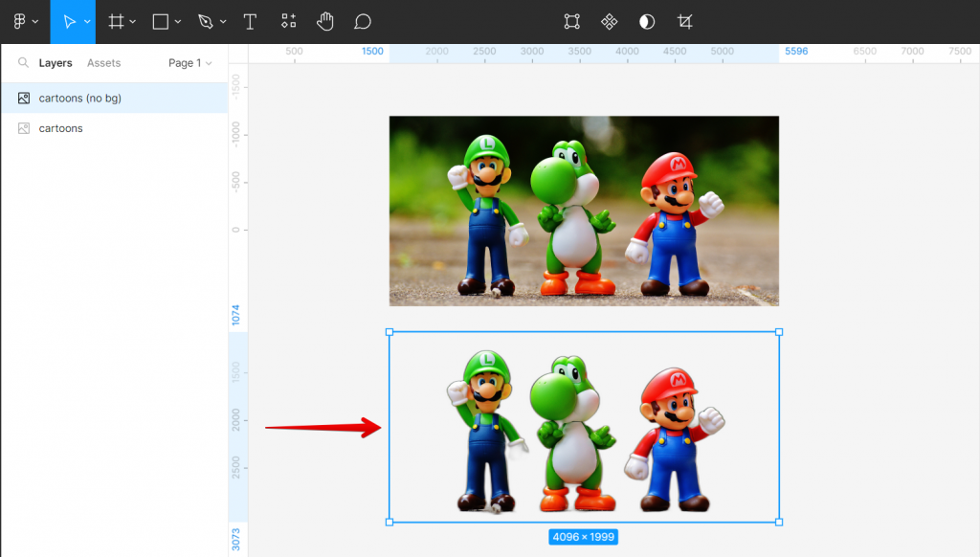Open the Page 1 dropdown
The height and width of the screenshot is (557, 980).
click(189, 63)
